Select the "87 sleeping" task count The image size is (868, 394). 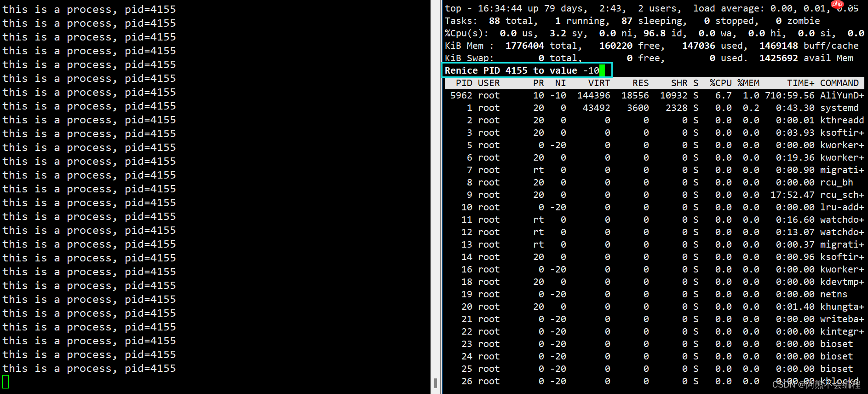[x=653, y=21]
